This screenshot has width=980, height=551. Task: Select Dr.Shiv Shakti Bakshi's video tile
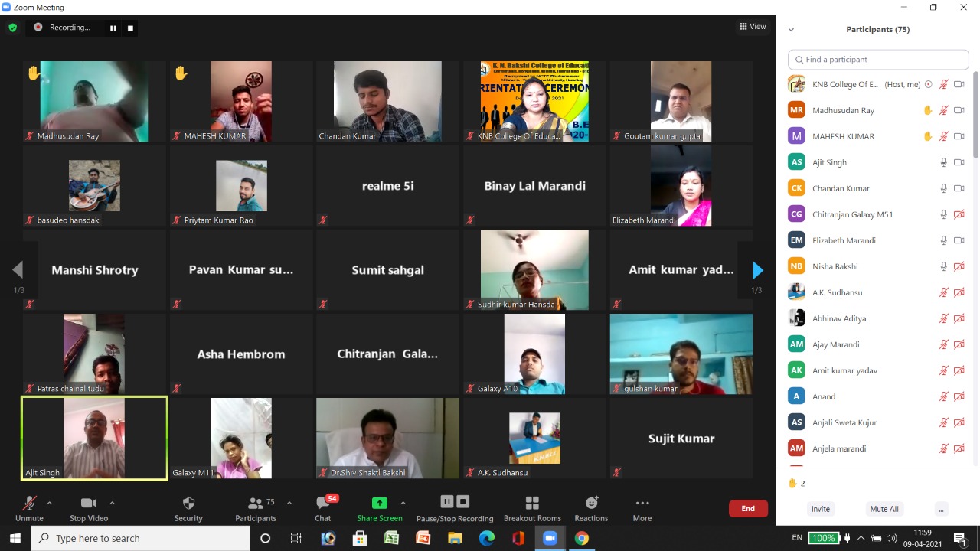click(x=387, y=438)
